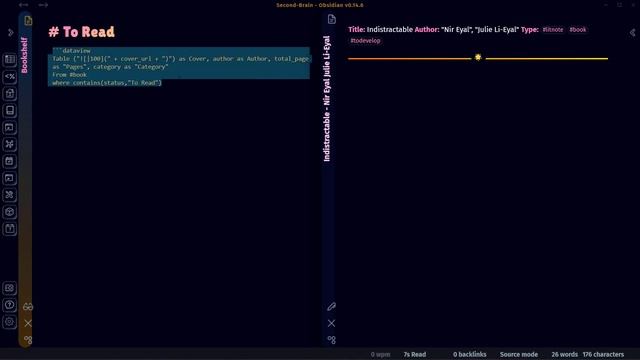Click "7s Read" status bar entry
The height and width of the screenshot is (360, 640).
pos(415,354)
